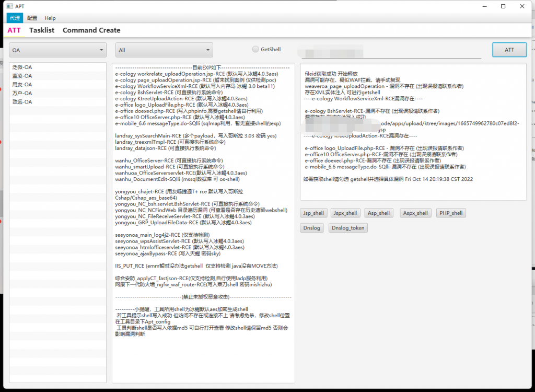Click e-mobile_6.6 messageType.do-SQlli exploit line
Viewport: 535px width, 392px height.
(198, 123)
